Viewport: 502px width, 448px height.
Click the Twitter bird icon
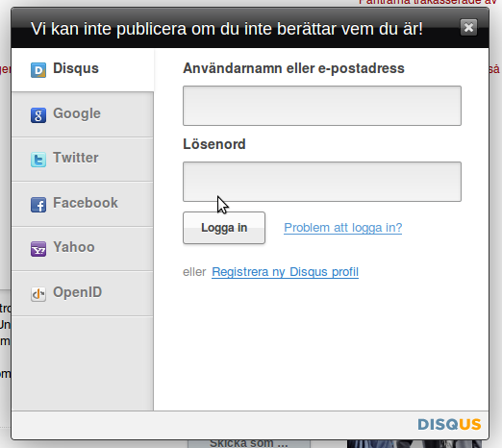coord(38,160)
